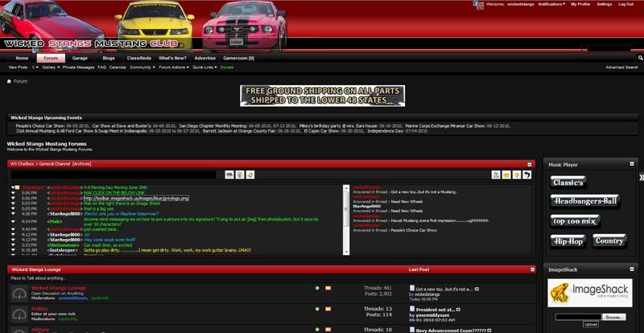Click the chatbox green refresh icon
644x333 pixels.
(x=250, y=175)
